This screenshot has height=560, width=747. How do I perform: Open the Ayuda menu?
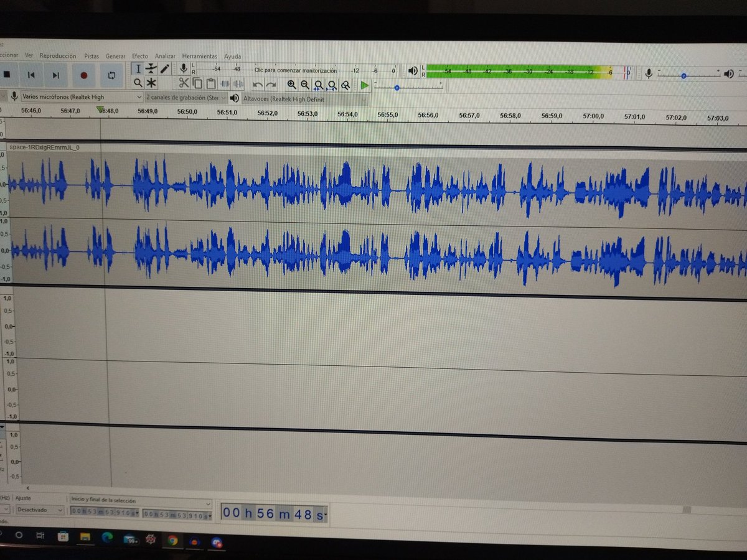pyautogui.click(x=233, y=56)
